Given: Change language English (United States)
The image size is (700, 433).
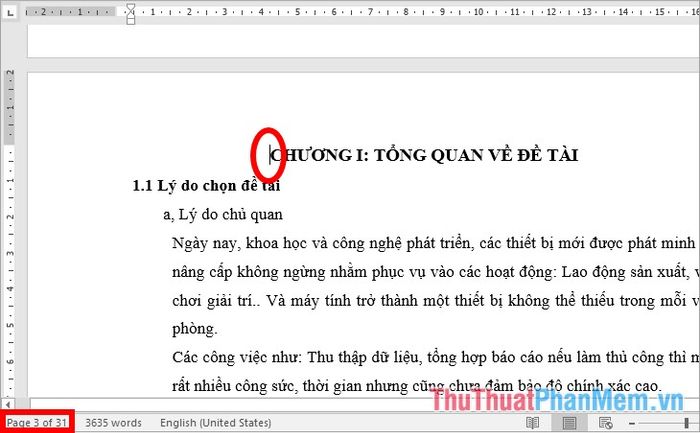Looking at the screenshot, I should click(x=216, y=423).
